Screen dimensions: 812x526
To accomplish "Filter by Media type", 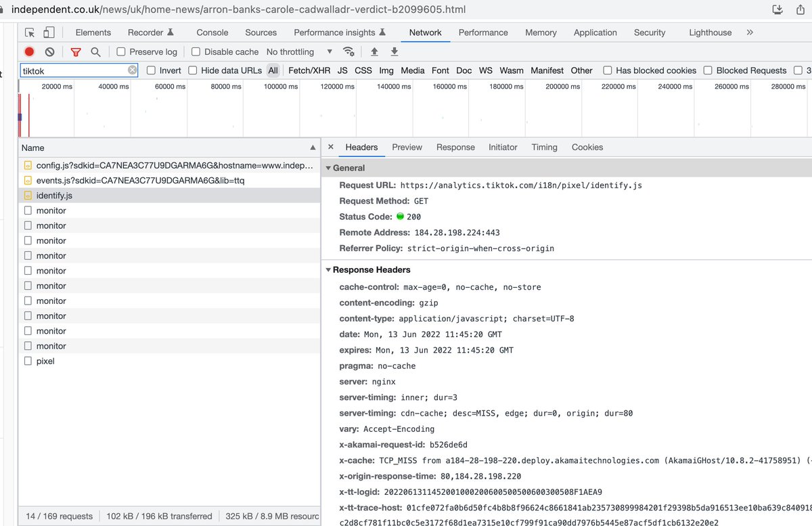I will 413,70.
